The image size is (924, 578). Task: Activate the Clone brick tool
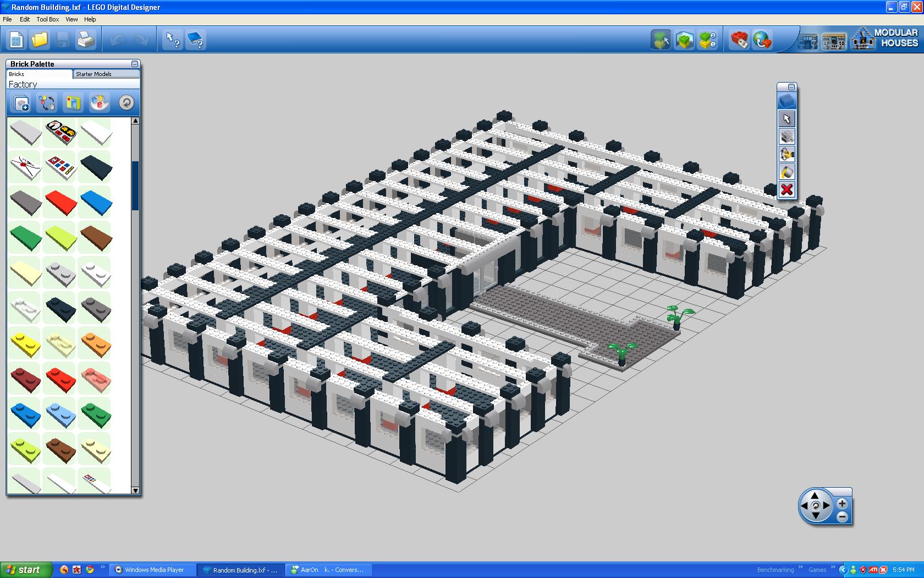[x=787, y=137]
